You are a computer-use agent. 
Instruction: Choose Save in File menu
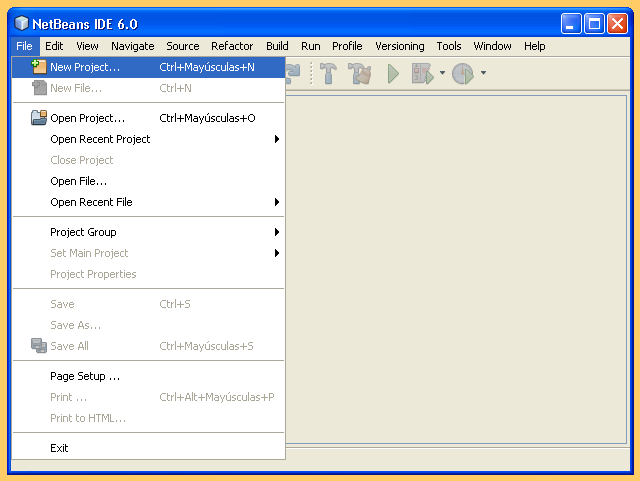coord(148,304)
